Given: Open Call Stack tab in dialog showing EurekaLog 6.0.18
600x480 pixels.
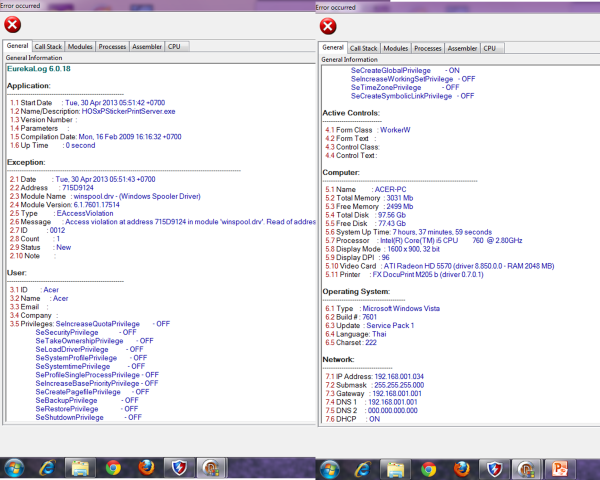Looking at the screenshot, I should tap(48, 46).
